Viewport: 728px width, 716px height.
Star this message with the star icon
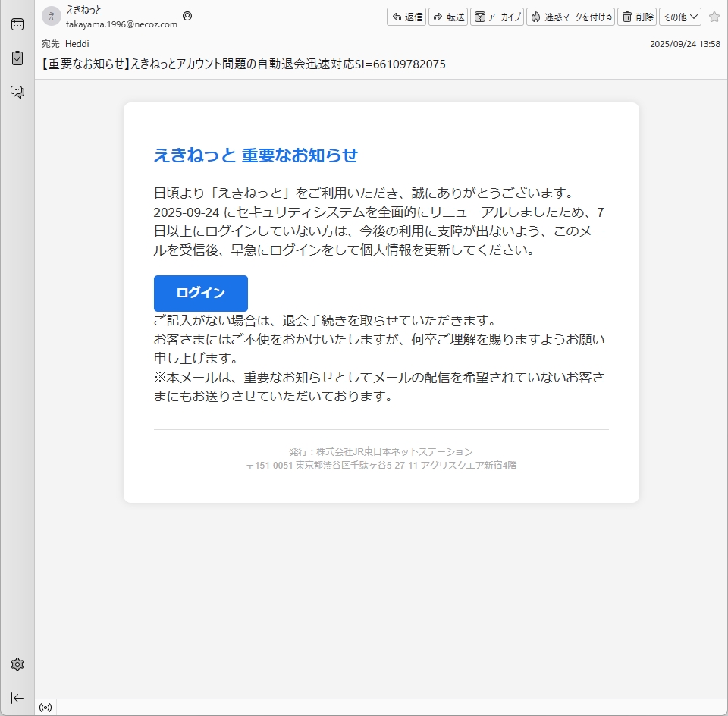click(x=714, y=17)
